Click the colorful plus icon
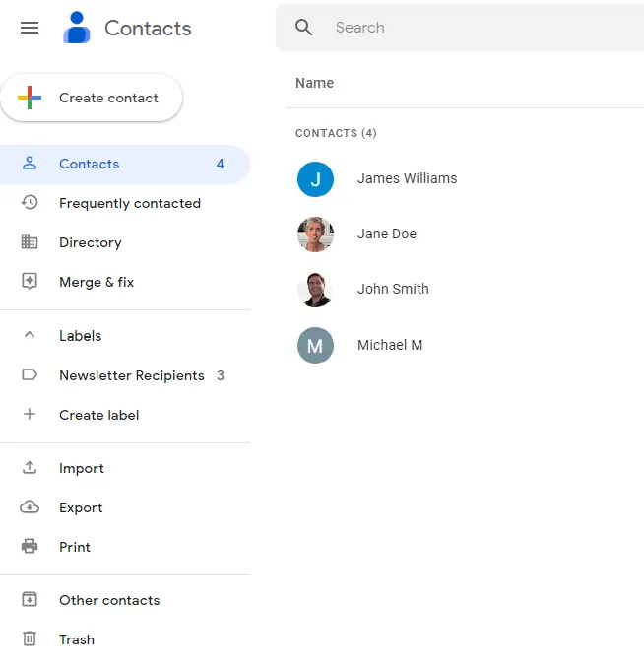The width and height of the screenshot is (644, 672). click(x=30, y=98)
